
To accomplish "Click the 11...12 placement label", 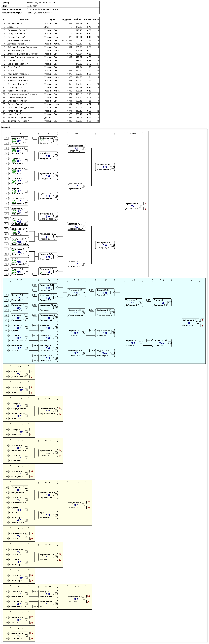I will point(19,425).
